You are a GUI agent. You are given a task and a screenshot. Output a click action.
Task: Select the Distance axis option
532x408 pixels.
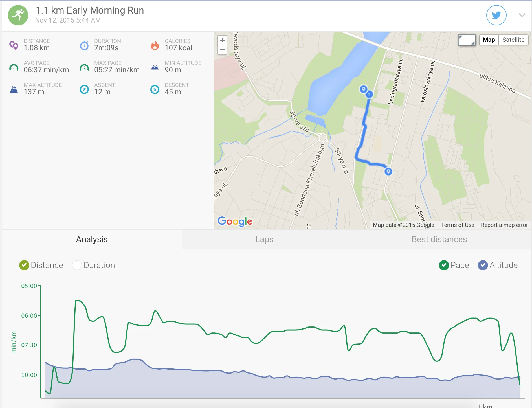(x=24, y=265)
